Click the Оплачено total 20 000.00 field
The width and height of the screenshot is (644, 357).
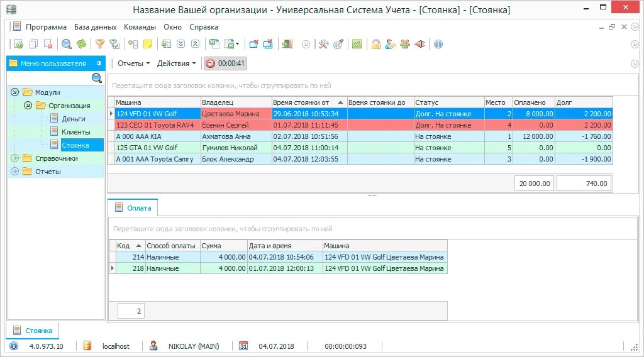tap(535, 184)
